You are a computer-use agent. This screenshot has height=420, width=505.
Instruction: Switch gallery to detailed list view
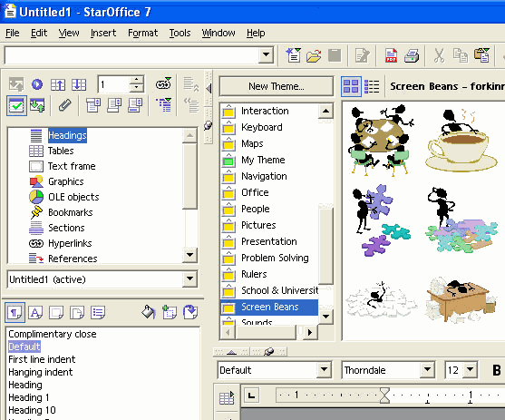[372, 86]
